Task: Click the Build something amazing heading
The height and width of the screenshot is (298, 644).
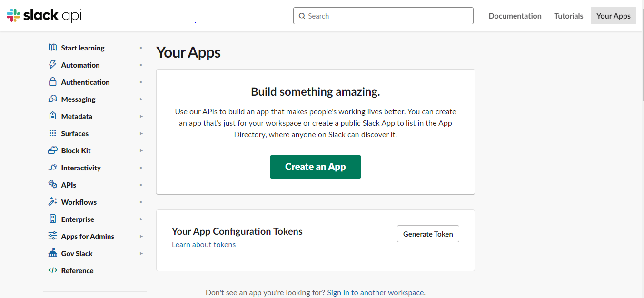Action: point(316,92)
